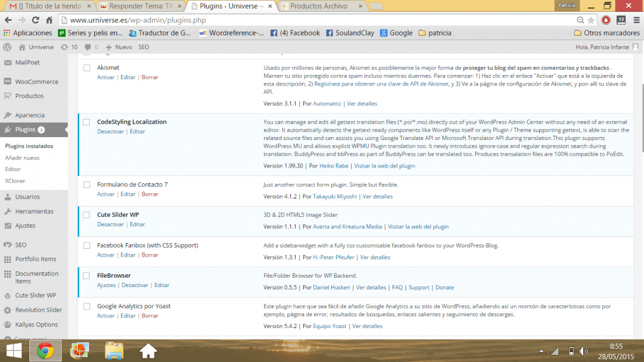Bookmark page with star icon
The width and height of the screenshot is (644, 362).
591,20
